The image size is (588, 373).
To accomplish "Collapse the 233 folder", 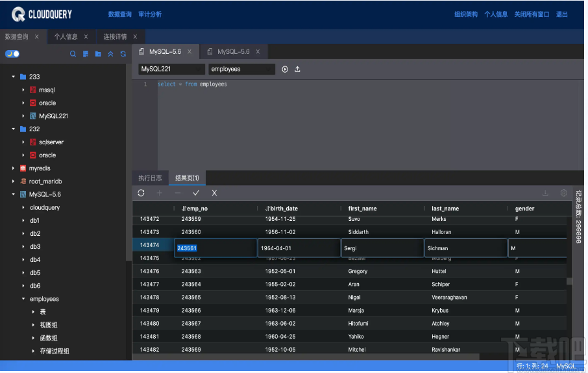I will point(13,77).
